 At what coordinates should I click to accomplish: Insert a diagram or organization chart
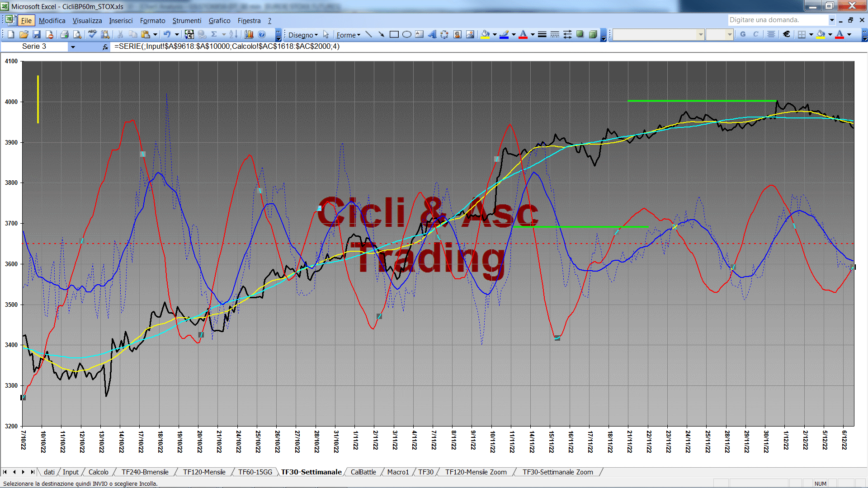tap(444, 34)
